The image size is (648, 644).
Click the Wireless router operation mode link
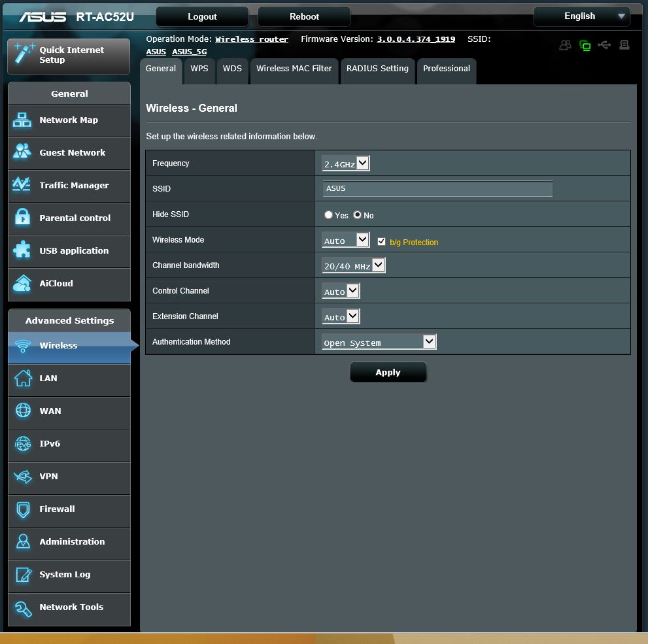click(252, 39)
